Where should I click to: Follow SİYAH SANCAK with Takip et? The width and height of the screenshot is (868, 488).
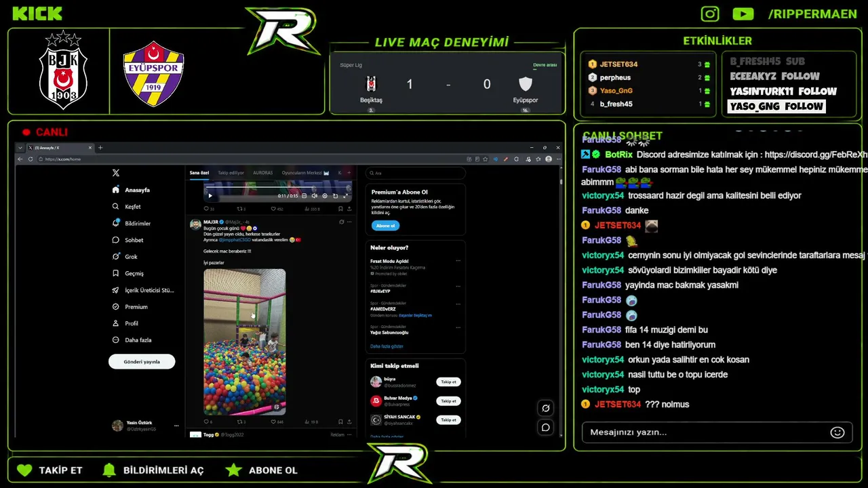click(x=448, y=420)
